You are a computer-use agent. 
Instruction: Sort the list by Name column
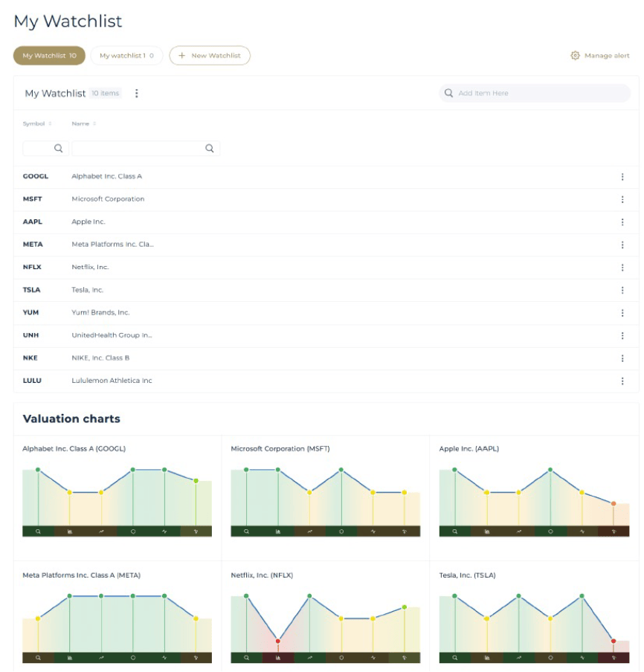pyautogui.click(x=83, y=123)
